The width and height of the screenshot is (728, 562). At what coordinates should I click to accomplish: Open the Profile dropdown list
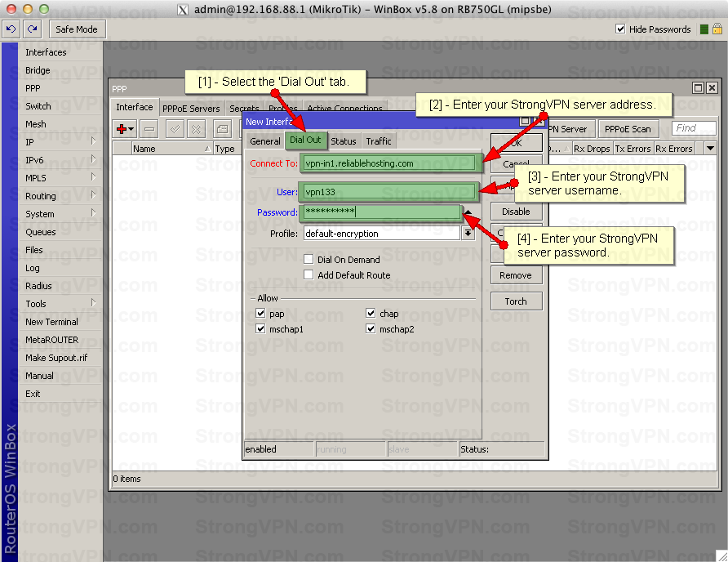click(x=468, y=234)
